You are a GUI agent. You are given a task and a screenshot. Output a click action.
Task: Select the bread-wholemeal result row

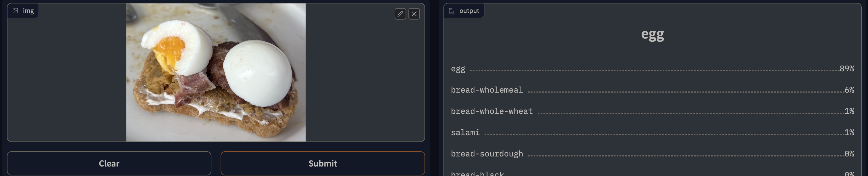(652, 90)
